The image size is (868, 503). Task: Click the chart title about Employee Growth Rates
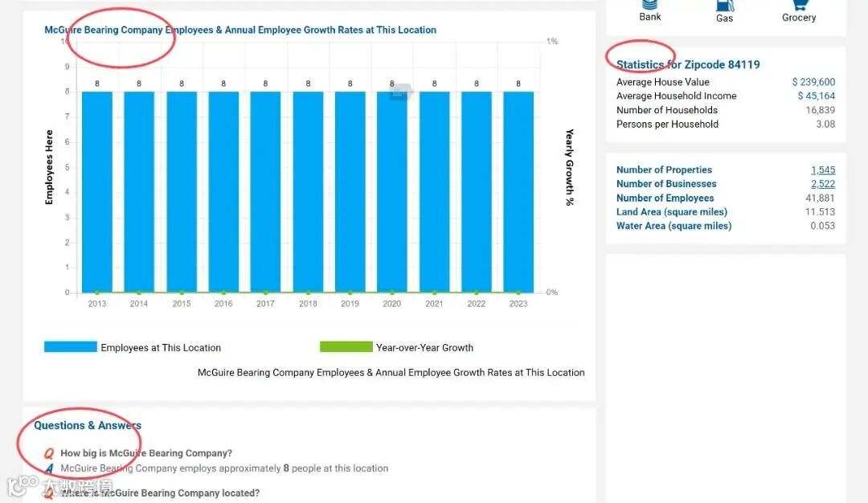pyautogui.click(x=240, y=30)
